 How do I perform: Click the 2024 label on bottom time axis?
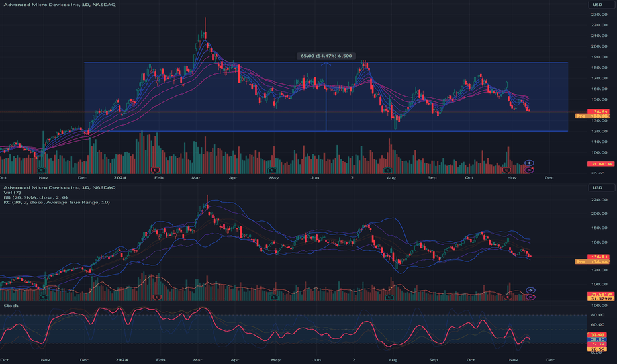click(x=122, y=360)
